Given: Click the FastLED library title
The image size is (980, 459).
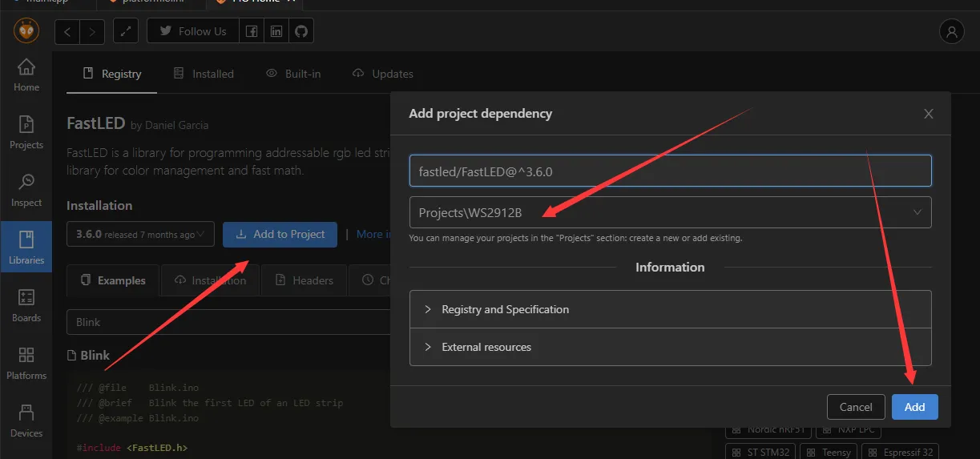Looking at the screenshot, I should click(x=95, y=123).
